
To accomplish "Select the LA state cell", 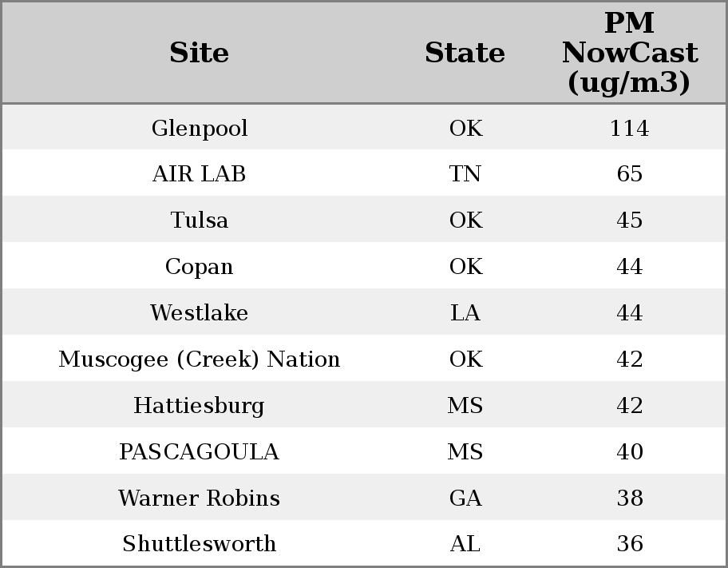I will [465, 313].
